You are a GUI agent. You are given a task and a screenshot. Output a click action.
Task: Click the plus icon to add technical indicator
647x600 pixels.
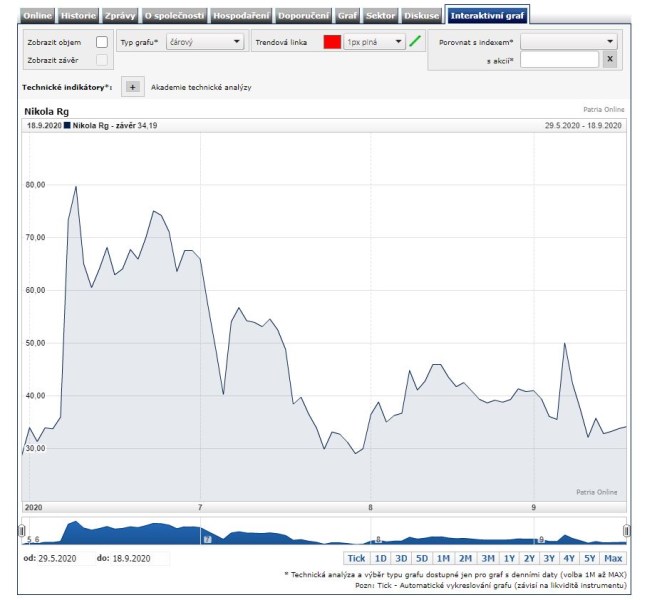(132, 87)
